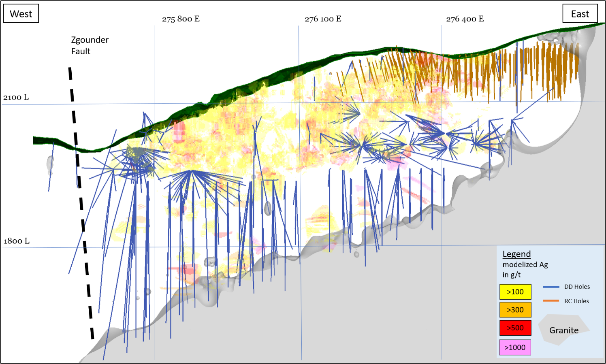Click the 275 800 E easting label

(x=181, y=19)
